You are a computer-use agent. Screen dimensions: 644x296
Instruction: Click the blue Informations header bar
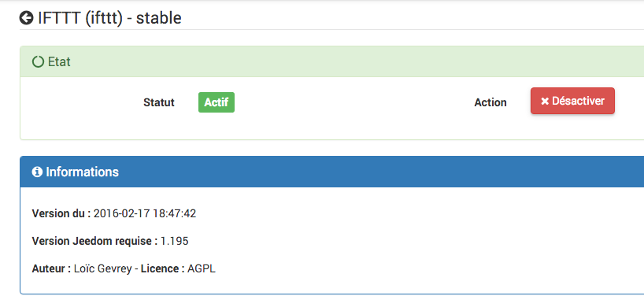(x=332, y=172)
